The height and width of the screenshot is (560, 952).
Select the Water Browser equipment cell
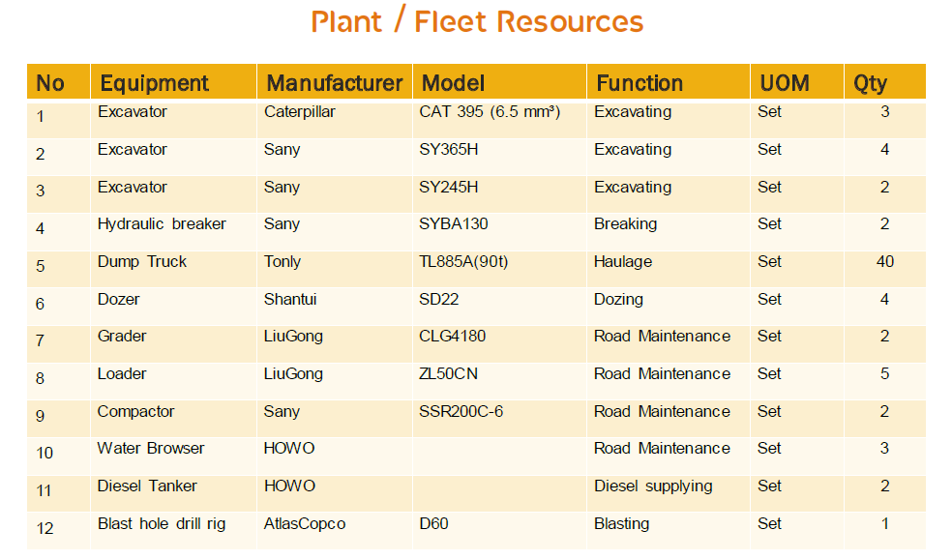pos(173,457)
